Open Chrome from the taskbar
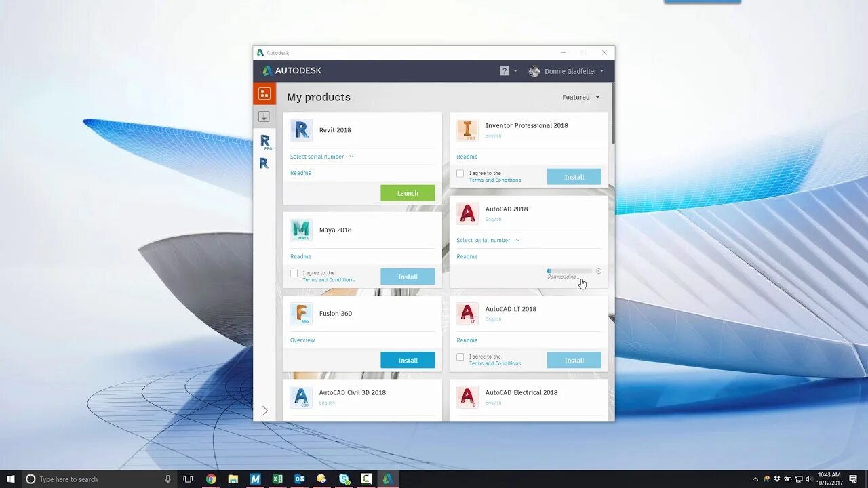Screen dimensions: 868x488 [x=211, y=479]
